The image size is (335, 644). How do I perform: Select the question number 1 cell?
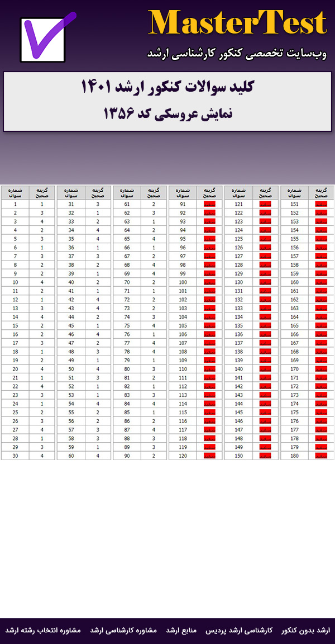[15, 204]
